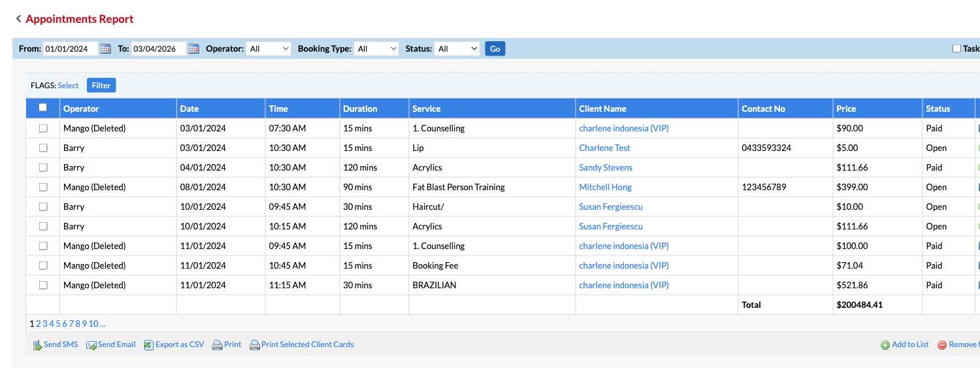980x368 pixels.
Task: Click the Export as CSV spreadsheet icon
Action: (x=148, y=345)
